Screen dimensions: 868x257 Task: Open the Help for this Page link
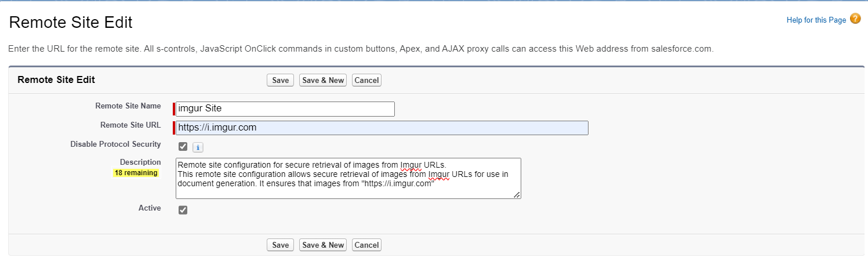pyautogui.click(x=816, y=20)
